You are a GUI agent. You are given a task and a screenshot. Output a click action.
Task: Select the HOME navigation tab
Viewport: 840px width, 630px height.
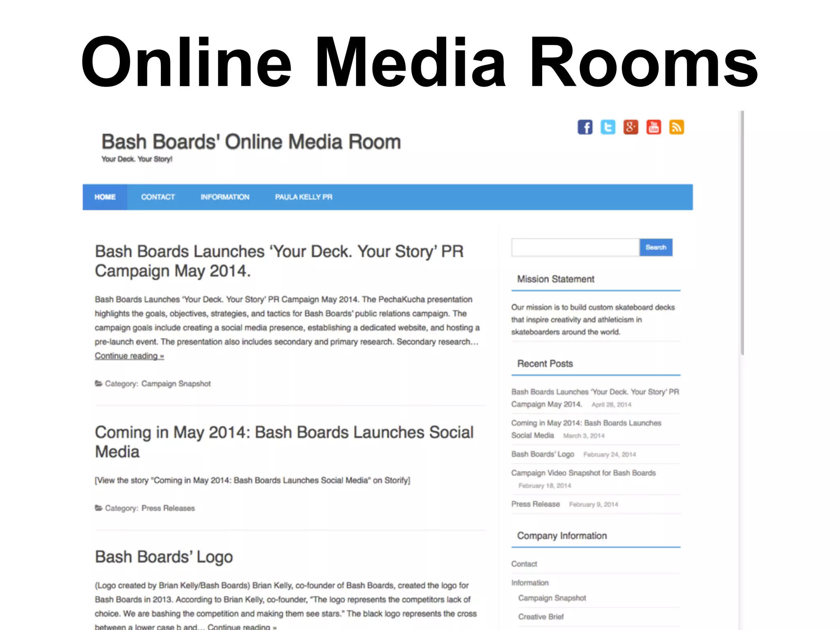pos(105,197)
